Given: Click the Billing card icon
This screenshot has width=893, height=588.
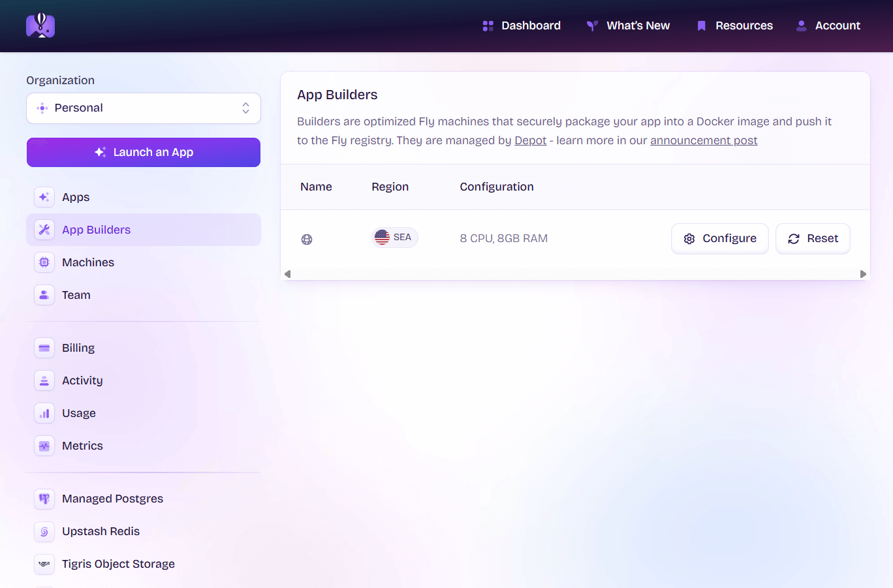Looking at the screenshot, I should [x=44, y=348].
